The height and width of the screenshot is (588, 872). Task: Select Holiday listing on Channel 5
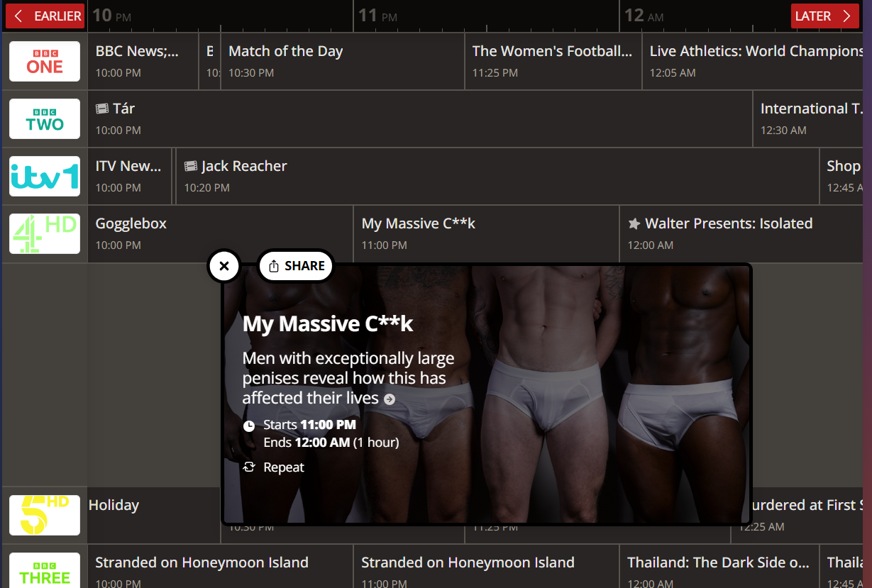[x=153, y=515]
